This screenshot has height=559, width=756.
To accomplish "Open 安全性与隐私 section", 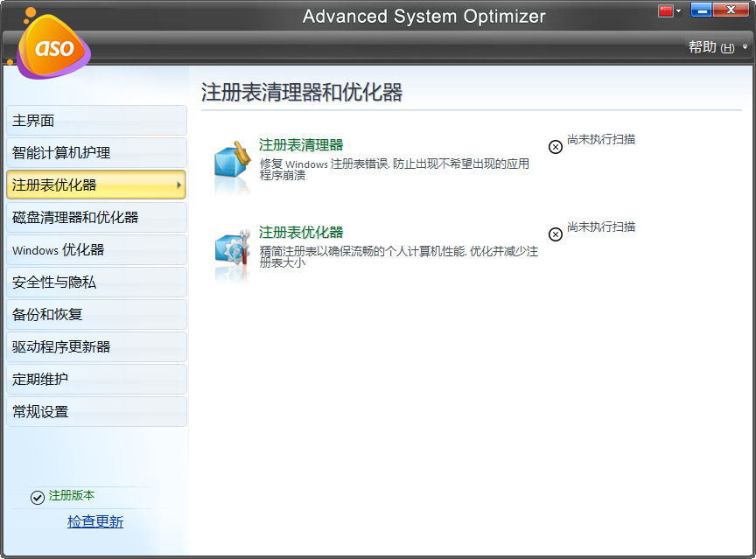I will point(96,282).
